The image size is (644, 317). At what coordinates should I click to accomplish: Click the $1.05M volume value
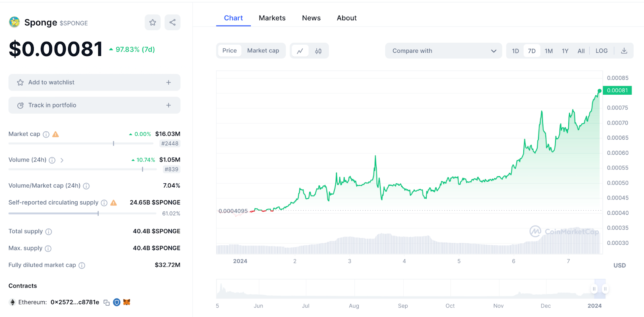click(x=170, y=160)
